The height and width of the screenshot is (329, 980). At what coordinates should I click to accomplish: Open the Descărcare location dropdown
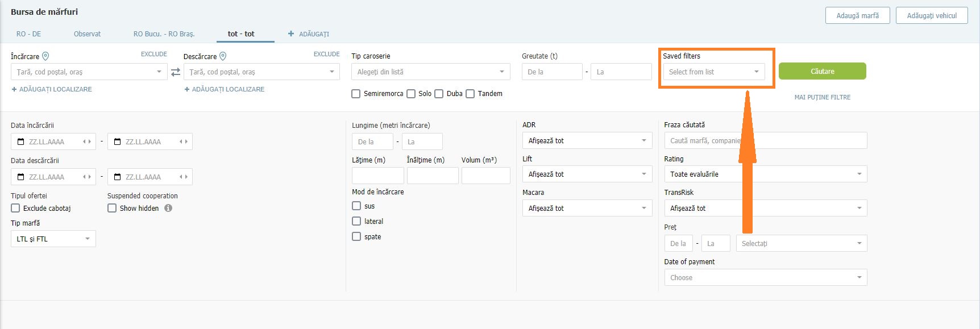261,72
